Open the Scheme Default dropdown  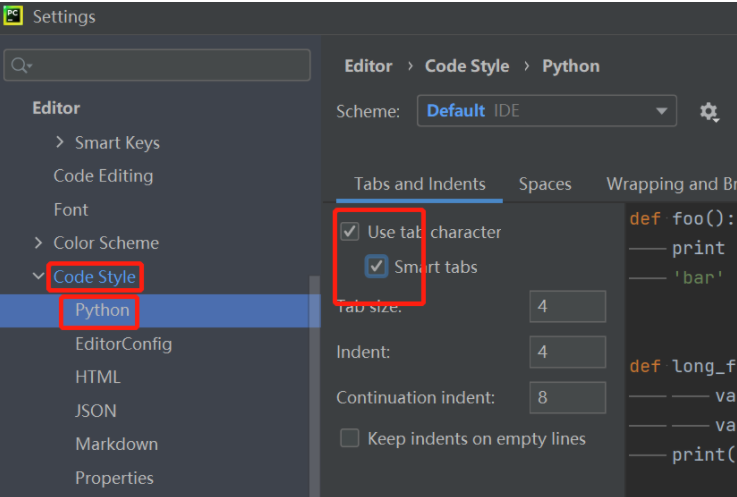click(x=546, y=111)
